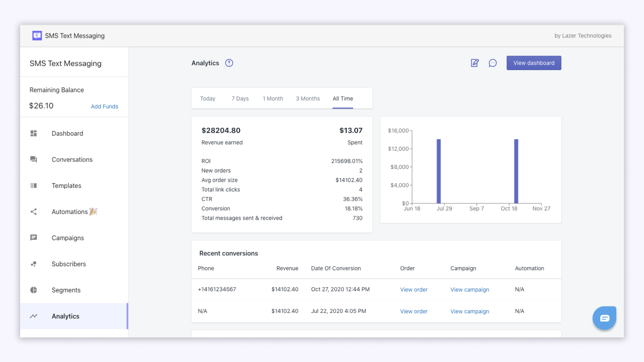Screen dimensions: 644x362
Task: Select Analytics in the sidebar
Action: click(74, 316)
